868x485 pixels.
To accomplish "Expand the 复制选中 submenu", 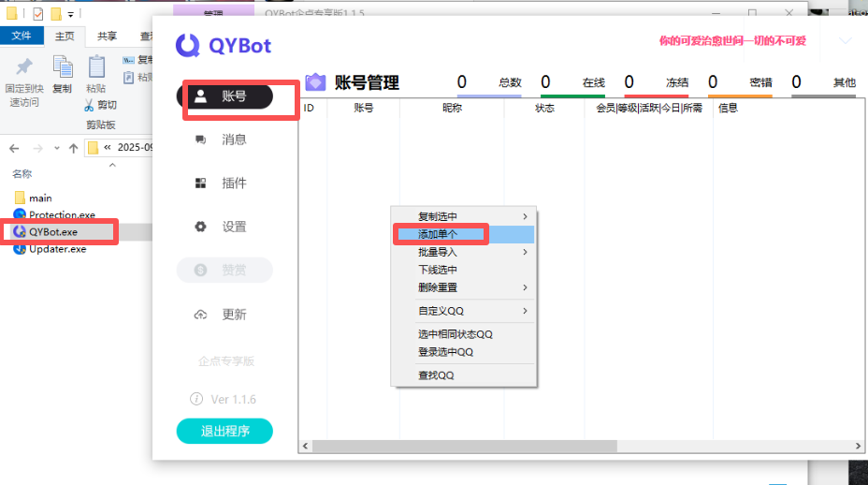I will [463, 216].
